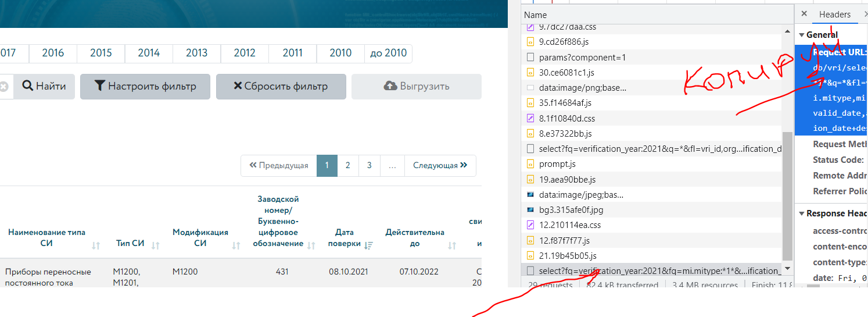868x317 pixels.
Task: Click the network list scrollbar down arrow
Action: [x=787, y=269]
